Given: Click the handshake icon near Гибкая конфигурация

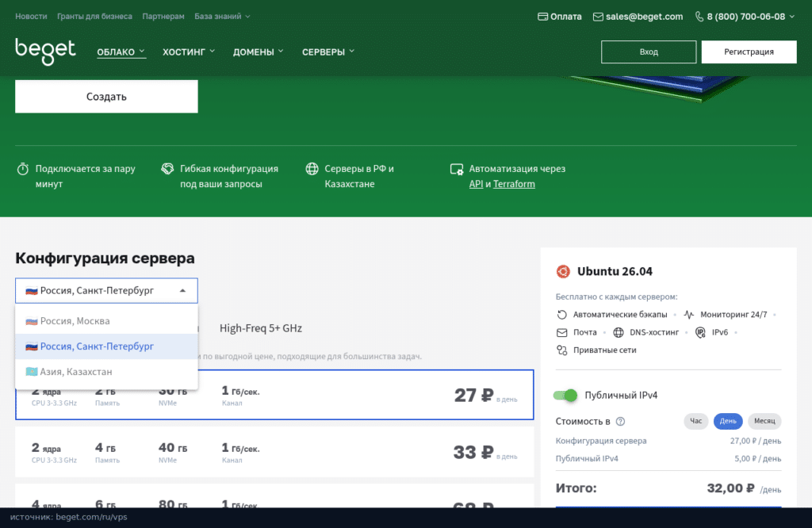Looking at the screenshot, I should click(167, 169).
